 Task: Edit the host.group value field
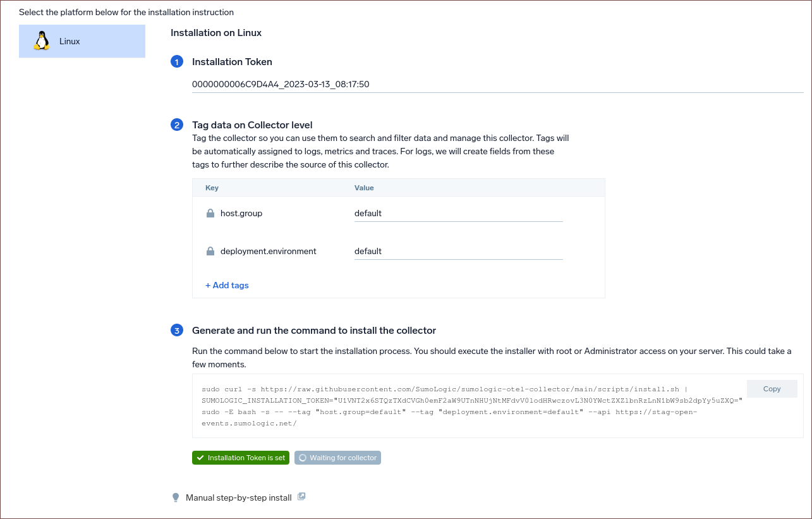tap(458, 214)
